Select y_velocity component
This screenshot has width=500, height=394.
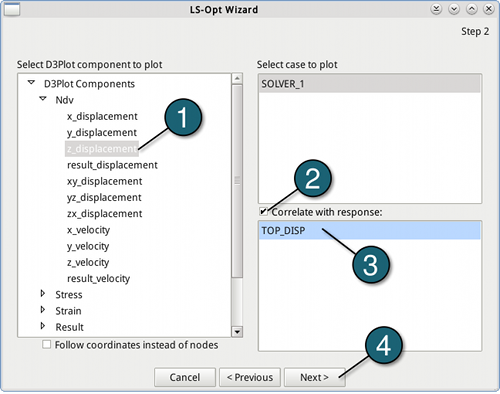point(88,246)
